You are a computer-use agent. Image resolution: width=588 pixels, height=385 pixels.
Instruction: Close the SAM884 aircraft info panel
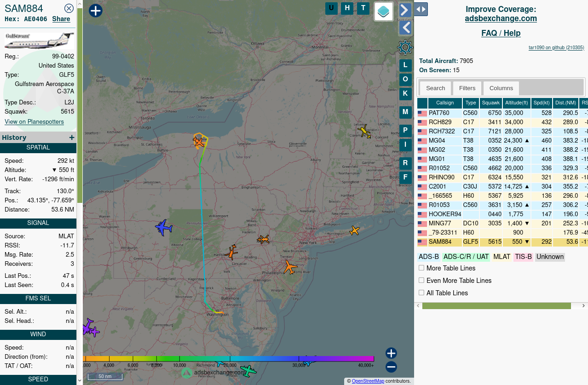(69, 8)
